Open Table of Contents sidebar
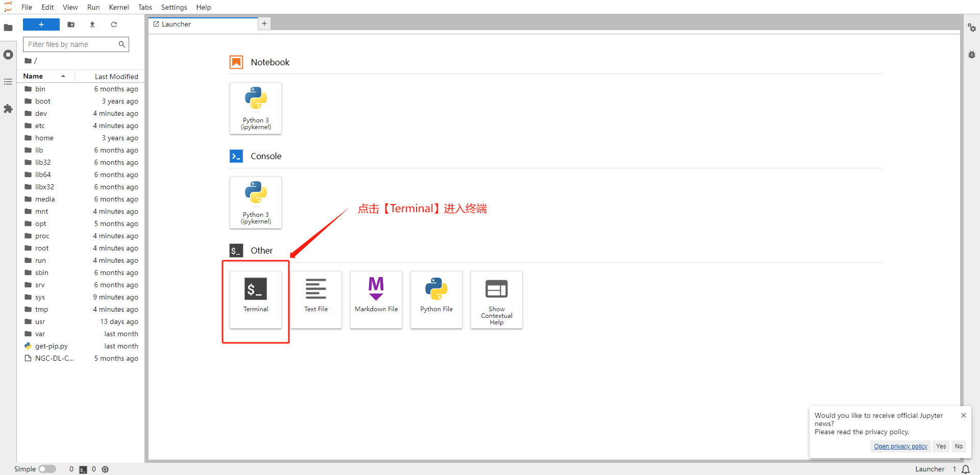This screenshot has width=980, height=475. 8,82
